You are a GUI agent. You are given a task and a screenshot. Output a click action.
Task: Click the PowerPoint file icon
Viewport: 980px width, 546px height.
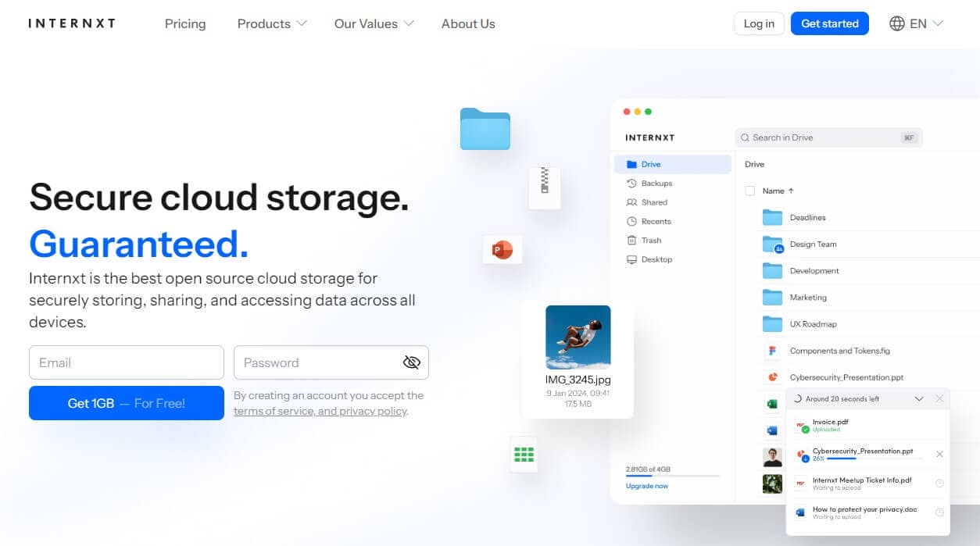(502, 250)
